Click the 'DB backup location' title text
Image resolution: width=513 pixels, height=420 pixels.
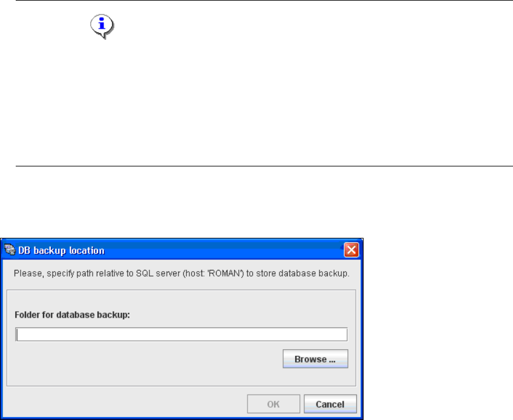[x=61, y=251]
